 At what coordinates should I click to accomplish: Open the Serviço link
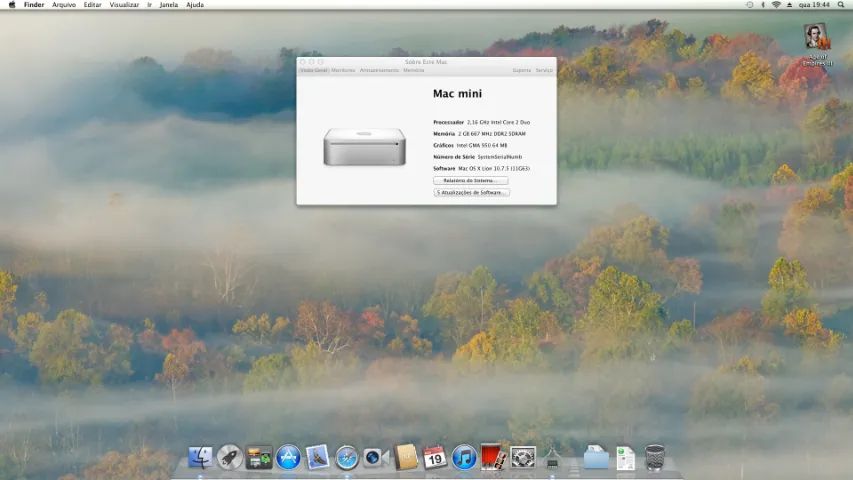pos(544,70)
